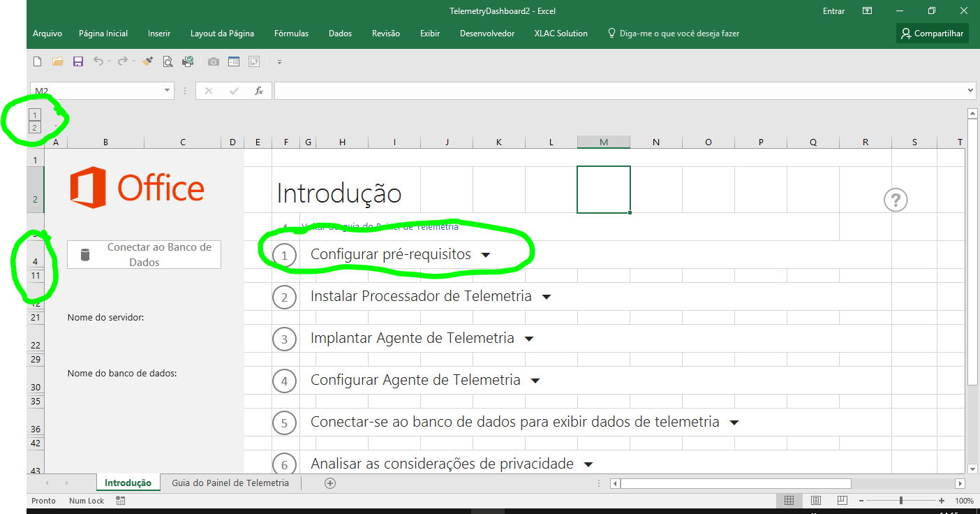
Task: Open Customize Quick Access Toolbar dropdown
Action: point(279,62)
